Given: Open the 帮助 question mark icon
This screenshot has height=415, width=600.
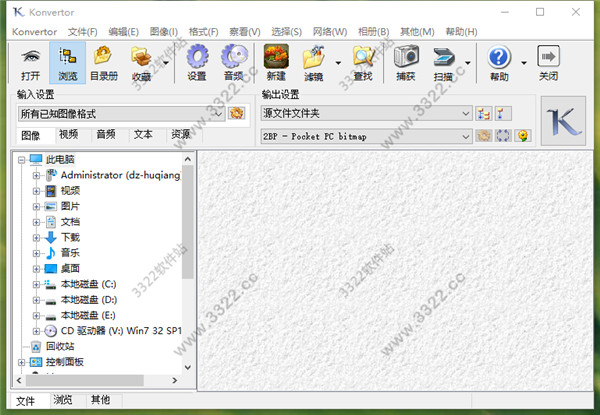Looking at the screenshot, I should 499,57.
